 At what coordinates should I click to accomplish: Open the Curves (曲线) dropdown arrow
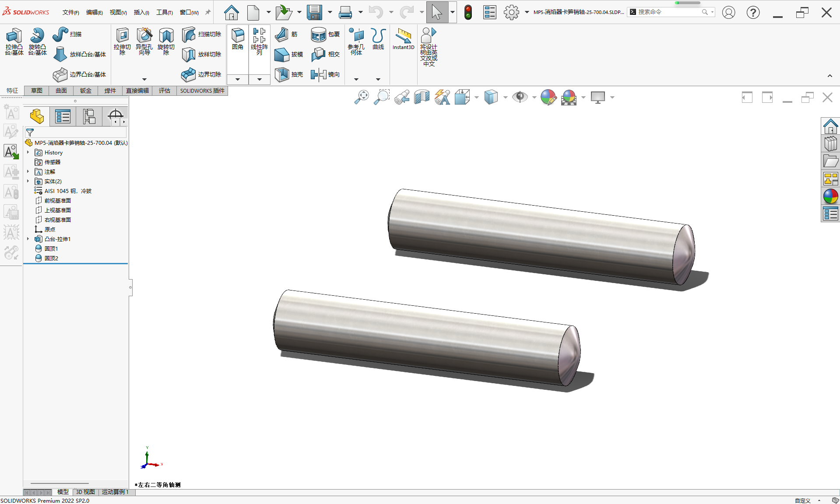tap(378, 79)
